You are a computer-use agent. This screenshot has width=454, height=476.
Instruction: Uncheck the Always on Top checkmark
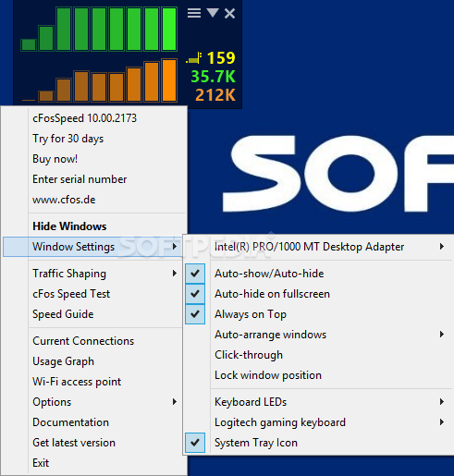(195, 314)
